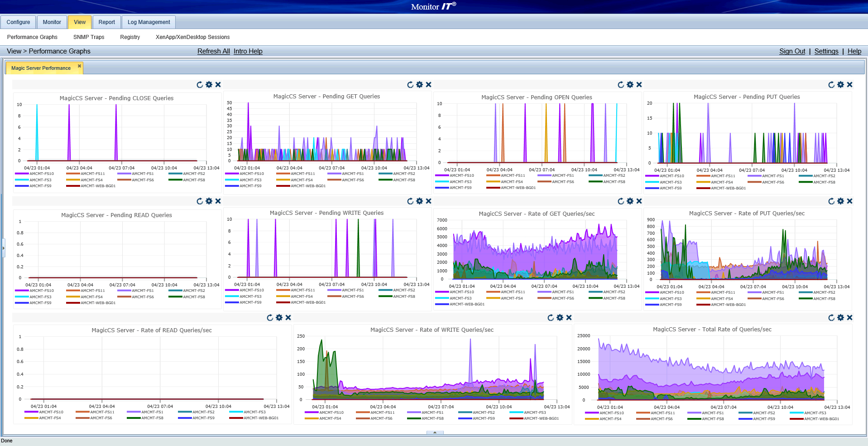Open the SNMP Traps submenu item
The width and height of the screenshot is (868, 446).
coord(89,37)
